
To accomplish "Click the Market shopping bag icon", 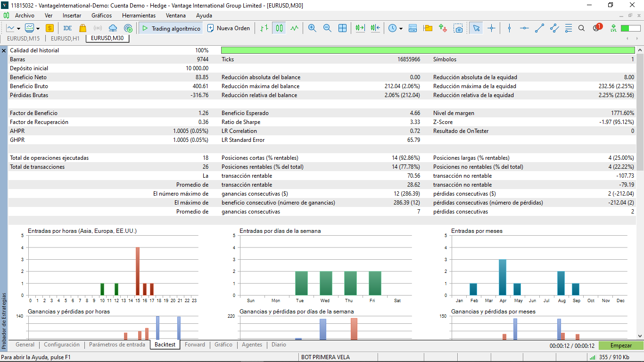I will coord(83,28).
